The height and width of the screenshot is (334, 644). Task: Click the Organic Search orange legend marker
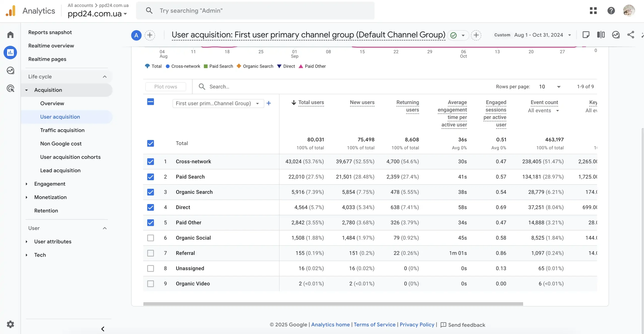pyautogui.click(x=239, y=66)
